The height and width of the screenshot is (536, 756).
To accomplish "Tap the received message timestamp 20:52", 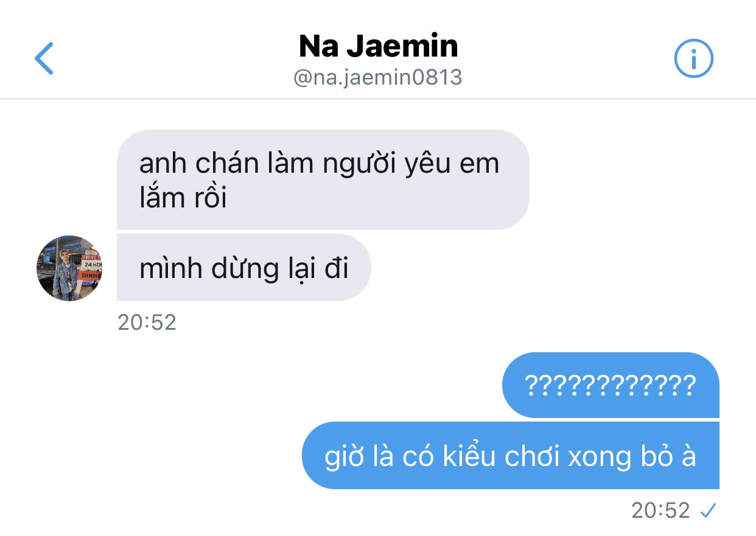I will click(147, 322).
